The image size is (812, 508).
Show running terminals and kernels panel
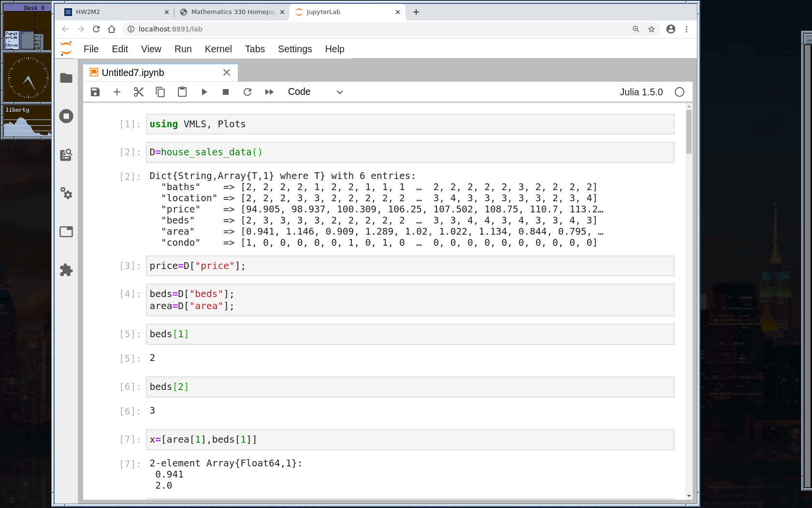(66, 116)
